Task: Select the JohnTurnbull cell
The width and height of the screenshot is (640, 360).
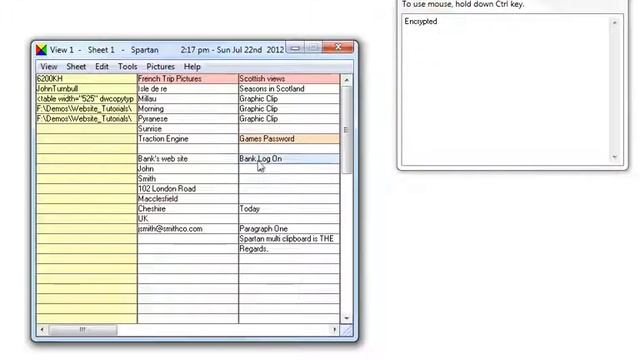Action: (x=87, y=89)
